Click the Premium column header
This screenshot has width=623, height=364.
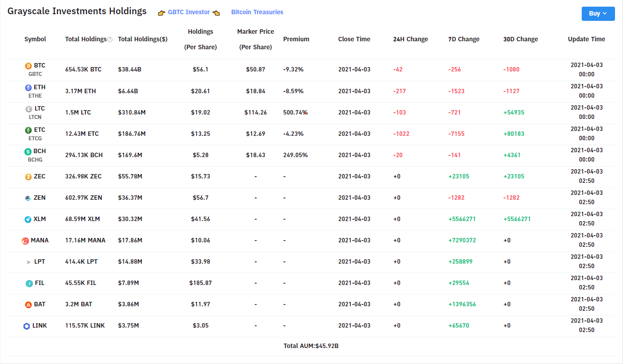coord(296,39)
